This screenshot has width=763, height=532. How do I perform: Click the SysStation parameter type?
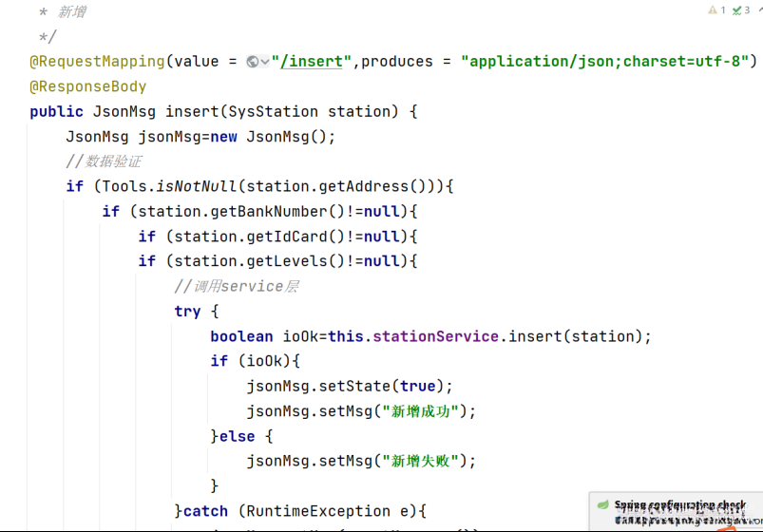(x=273, y=111)
